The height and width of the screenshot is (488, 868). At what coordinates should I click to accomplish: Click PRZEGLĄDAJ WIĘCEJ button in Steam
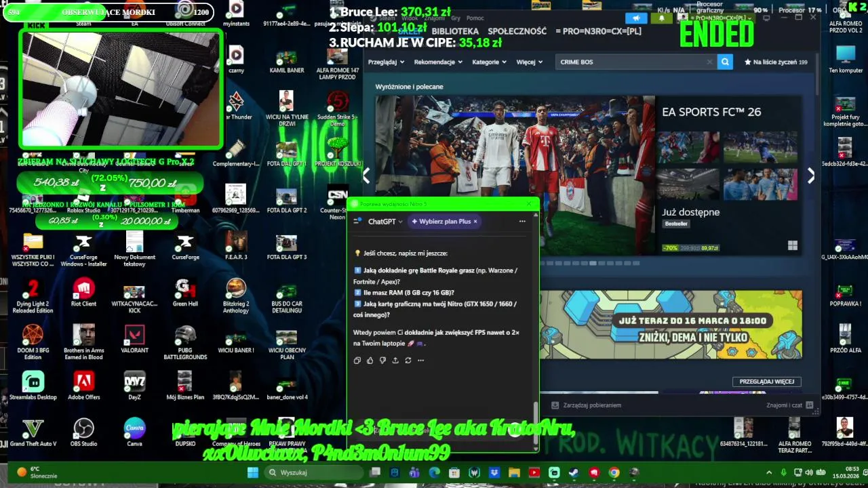click(x=767, y=382)
